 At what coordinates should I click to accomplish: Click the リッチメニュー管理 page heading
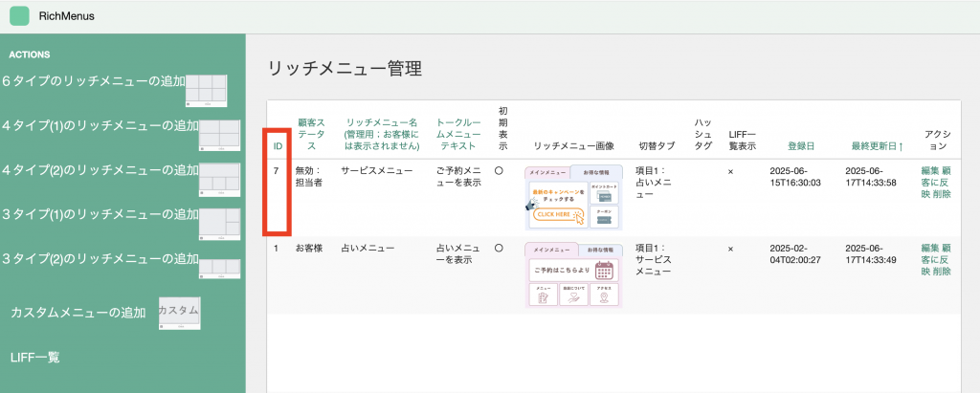(x=345, y=69)
